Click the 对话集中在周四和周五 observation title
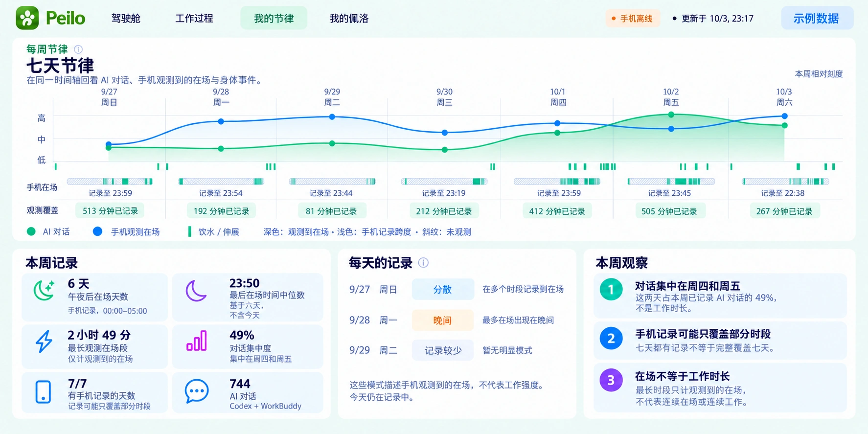Image resolution: width=868 pixels, height=434 pixels. click(687, 286)
